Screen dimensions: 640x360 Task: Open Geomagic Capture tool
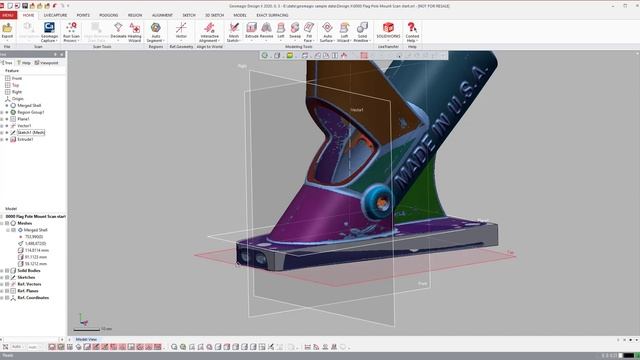[49, 31]
